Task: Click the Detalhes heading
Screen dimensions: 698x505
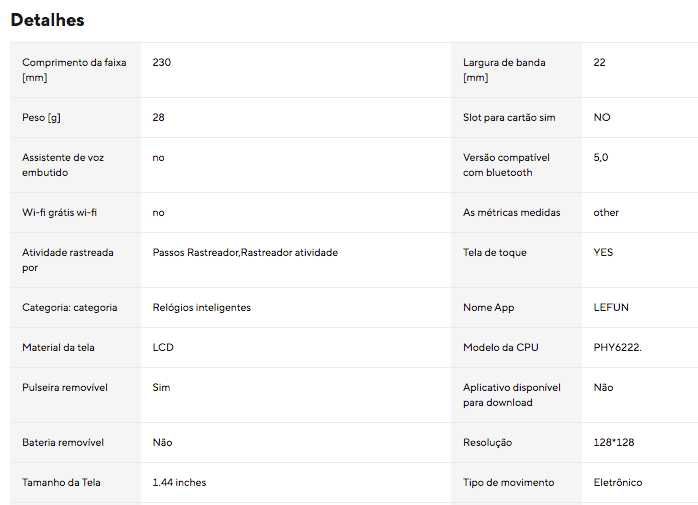Action: pyautogui.click(x=47, y=20)
